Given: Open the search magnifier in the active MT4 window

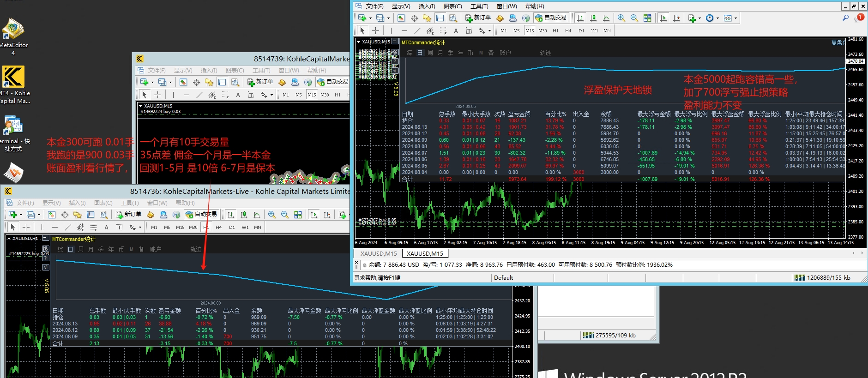Looking at the screenshot, I should point(845,18).
